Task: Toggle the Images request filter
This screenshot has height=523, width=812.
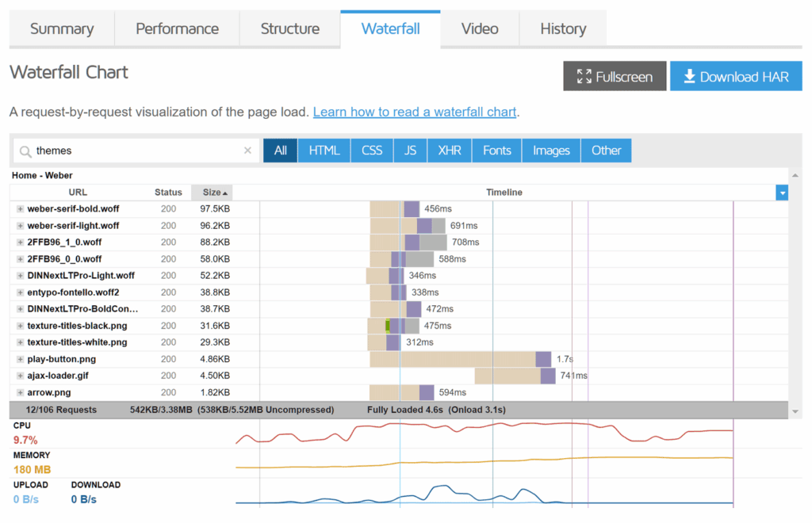Action: point(550,150)
